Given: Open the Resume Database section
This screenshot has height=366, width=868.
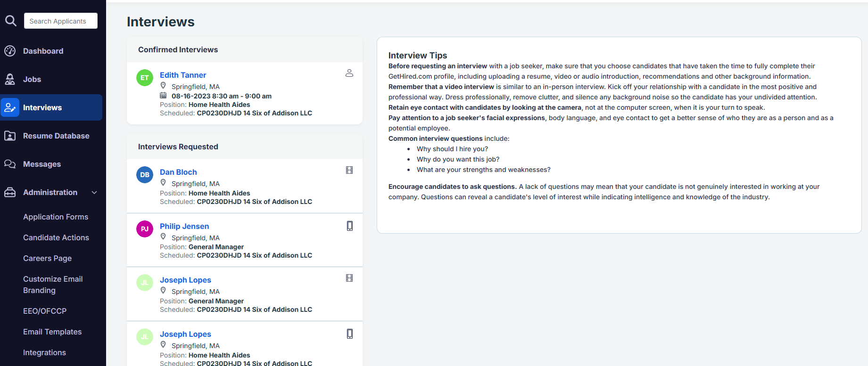Looking at the screenshot, I should tap(56, 136).
